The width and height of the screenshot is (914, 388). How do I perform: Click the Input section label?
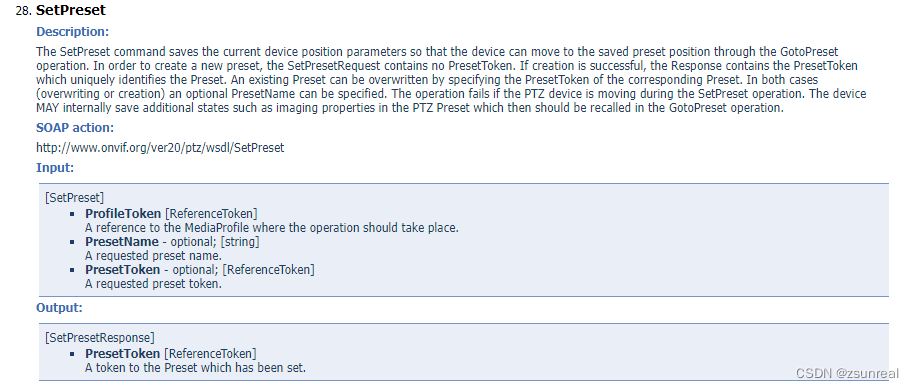55,168
